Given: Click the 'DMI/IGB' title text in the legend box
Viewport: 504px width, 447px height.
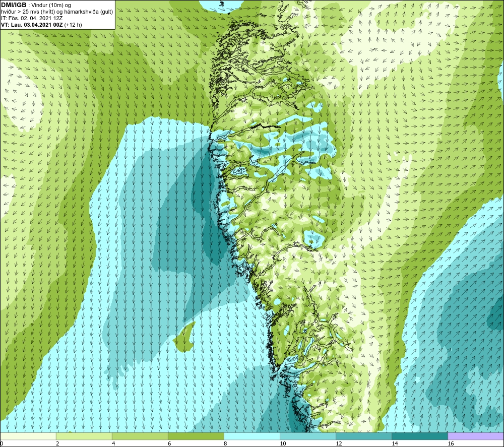Looking at the screenshot, I should click(14, 5).
